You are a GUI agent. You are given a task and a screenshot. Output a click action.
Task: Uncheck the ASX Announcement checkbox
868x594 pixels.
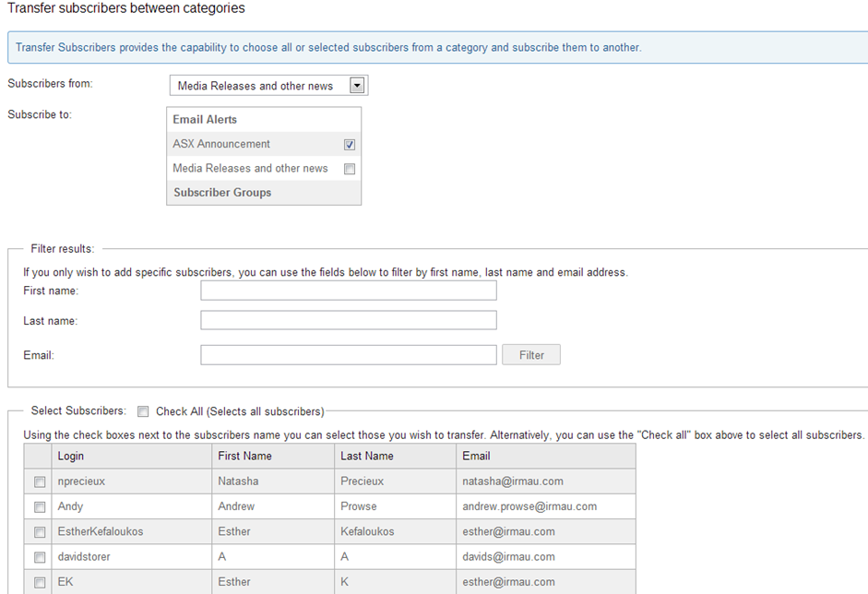click(x=350, y=145)
